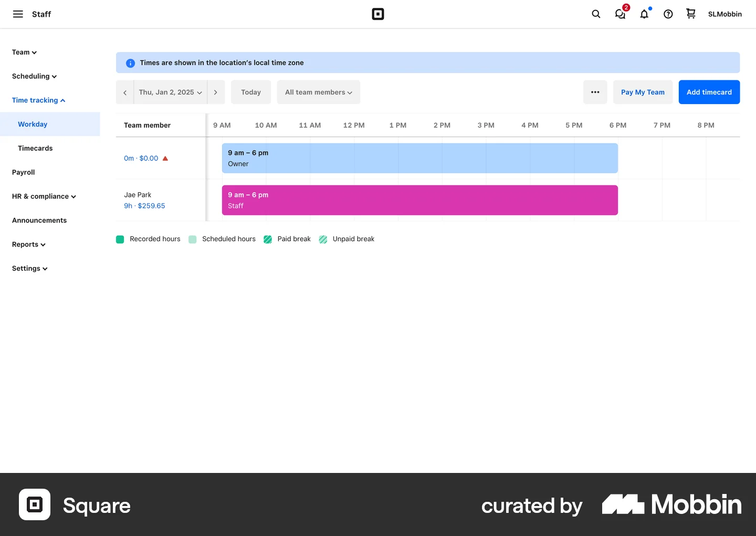The width and height of the screenshot is (756, 536).
Task: Click the Recorded hours legend swatch
Action: [x=120, y=240]
